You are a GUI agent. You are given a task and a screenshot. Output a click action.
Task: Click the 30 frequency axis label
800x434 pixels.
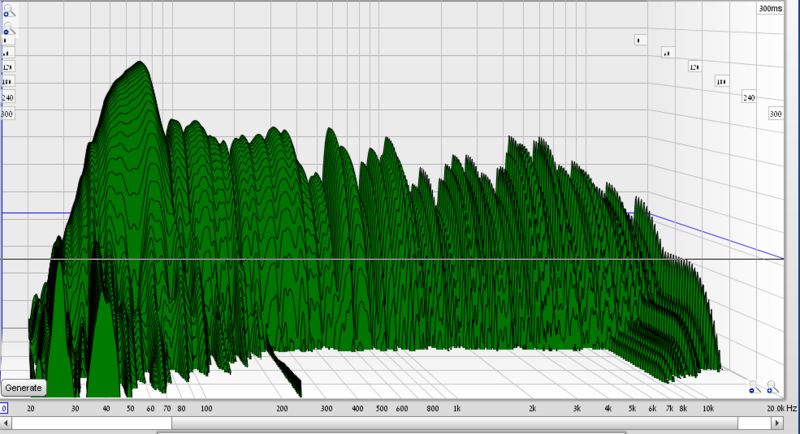click(x=75, y=409)
